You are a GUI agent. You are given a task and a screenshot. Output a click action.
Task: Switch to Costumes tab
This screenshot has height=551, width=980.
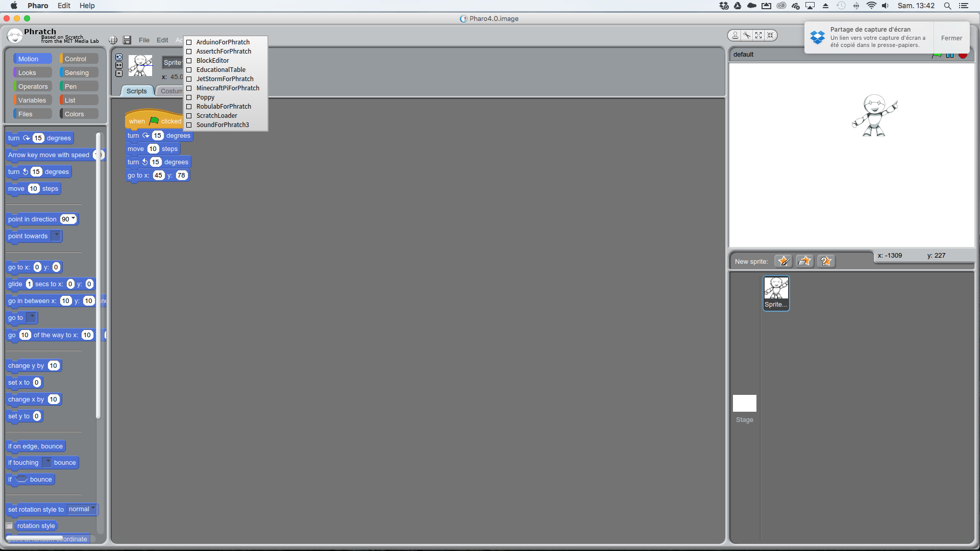170,91
